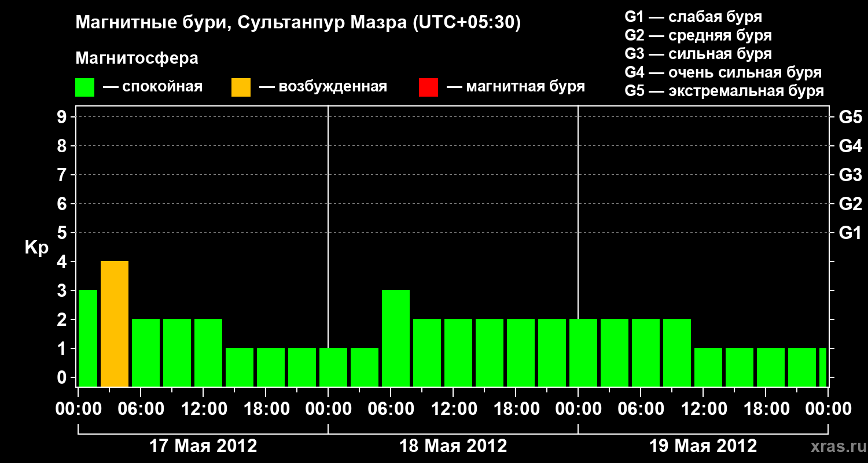Click the '19 Мая 2012' date label
The width and height of the screenshot is (868, 463).
(703, 446)
